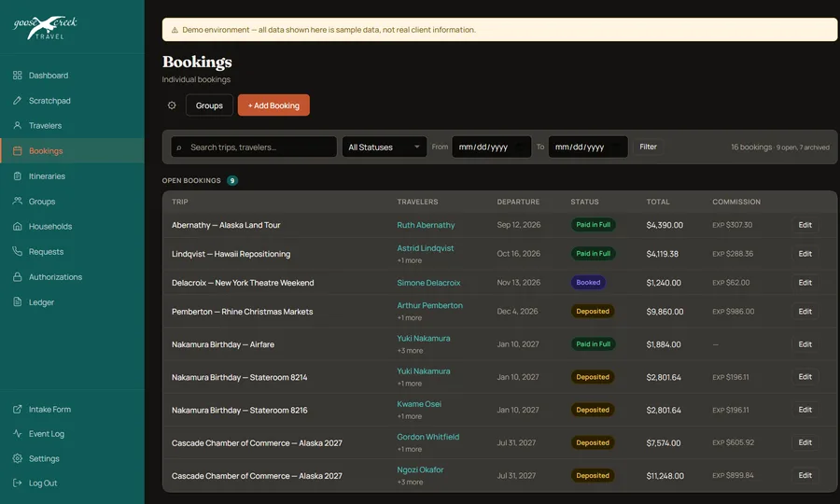Click the Travelers person icon
Image resolution: width=840 pixels, height=504 pixels.
tap(18, 125)
